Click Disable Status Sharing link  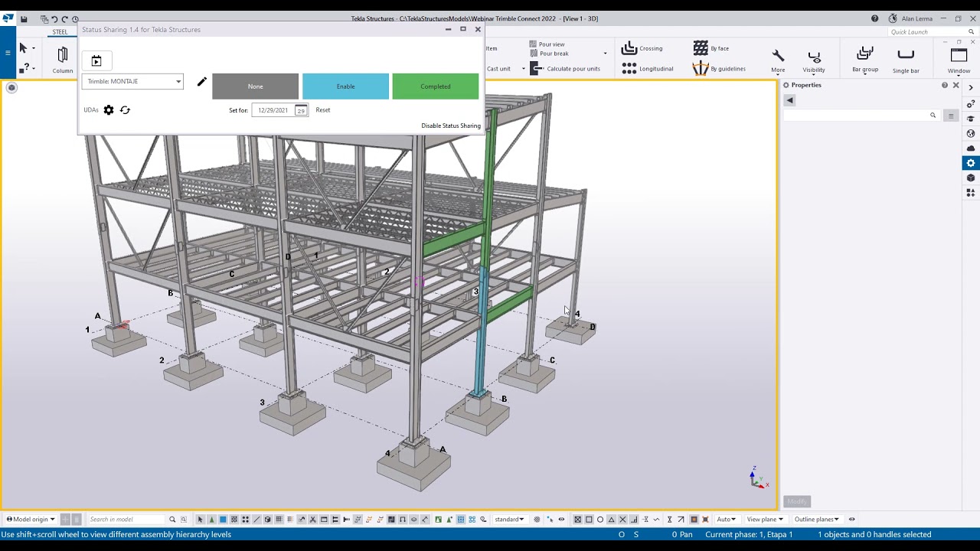coord(451,126)
